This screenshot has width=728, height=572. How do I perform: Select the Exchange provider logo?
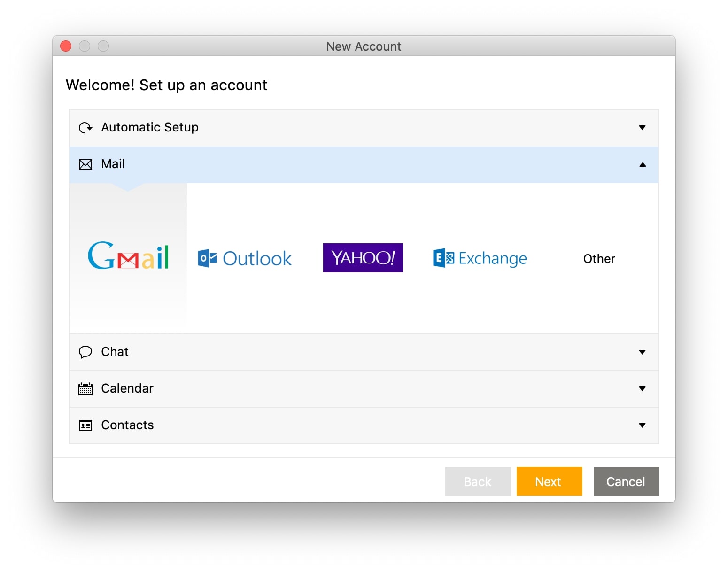tap(480, 258)
